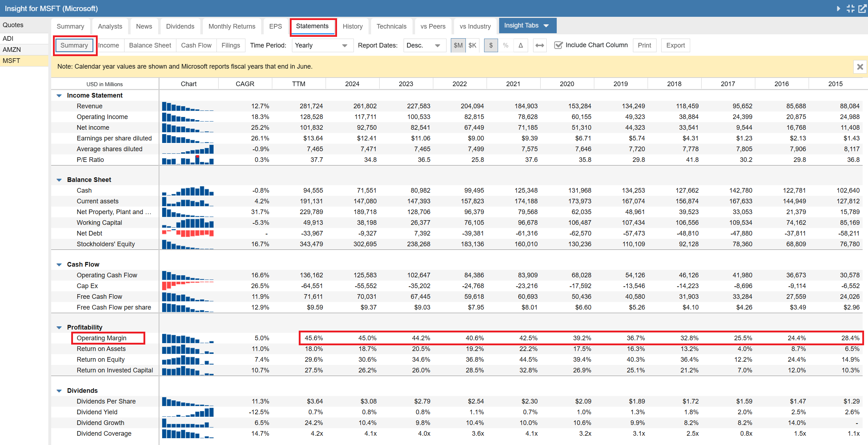This screenshot has width=868, height=445.
Task: Open the Insight Tabs dropdown menu
Action: click(527, 26)
